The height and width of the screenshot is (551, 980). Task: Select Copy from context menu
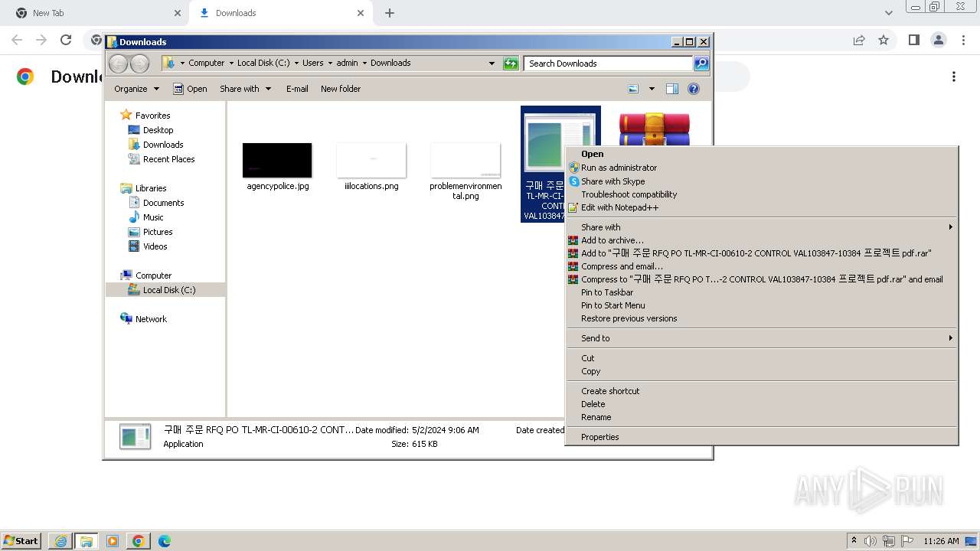click(x=590, y=371)
